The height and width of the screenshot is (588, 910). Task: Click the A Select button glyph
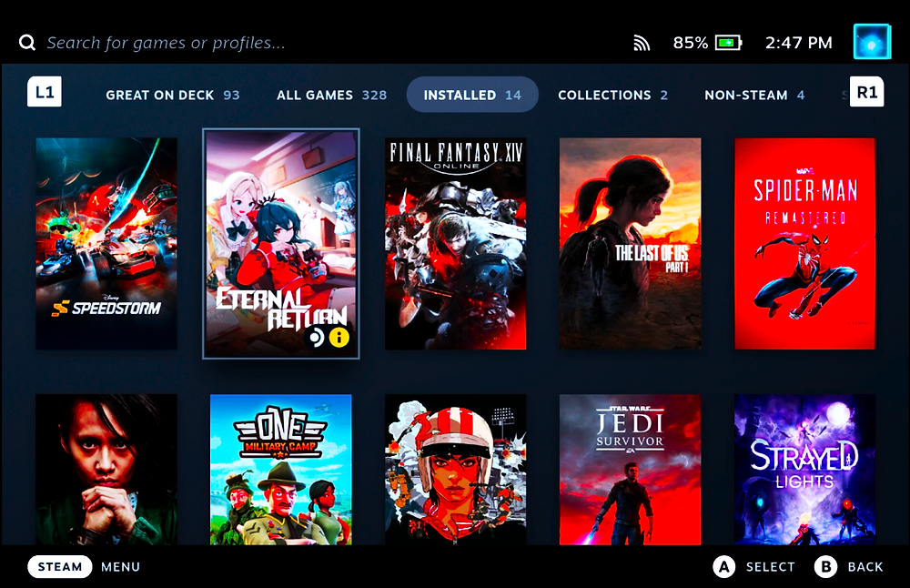pos(723,566)
